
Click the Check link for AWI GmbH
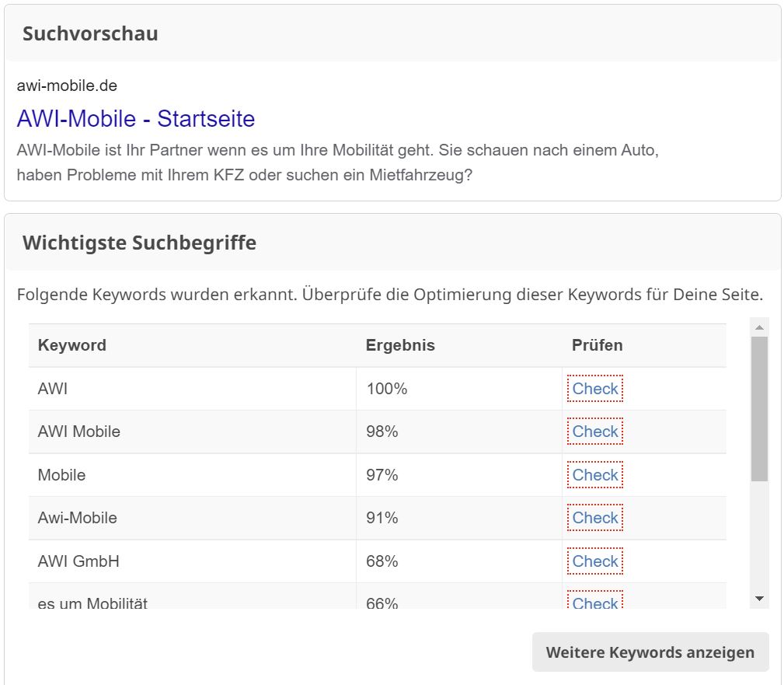595,561
